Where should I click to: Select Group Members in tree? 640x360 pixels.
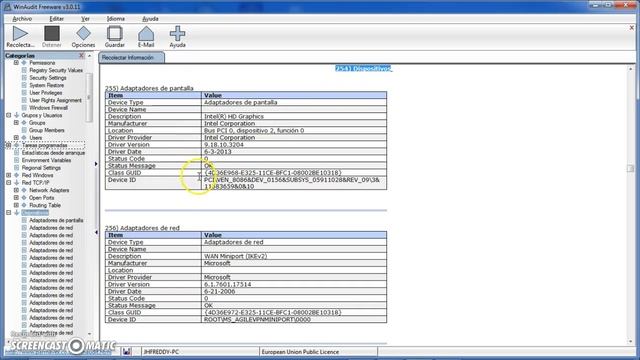47,130
